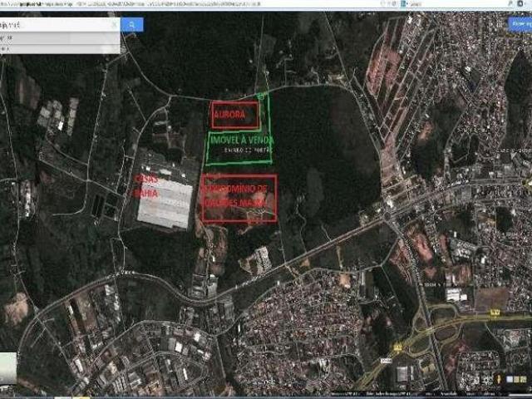This screenshot has width=532, height=399.
Task: Click the yellow Pegman Street View icon
Action: coord(497,377)
